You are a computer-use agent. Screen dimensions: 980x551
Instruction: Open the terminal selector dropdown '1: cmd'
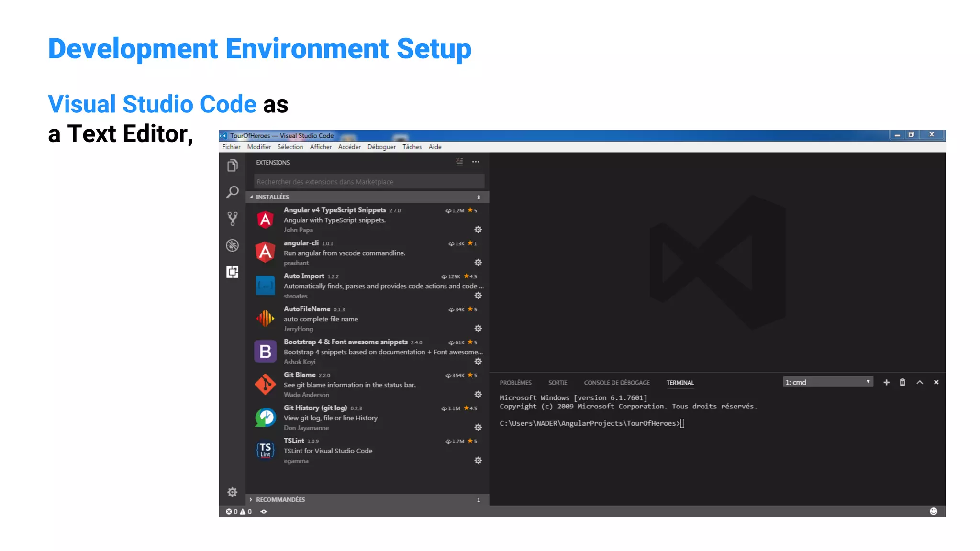(828, 382)
